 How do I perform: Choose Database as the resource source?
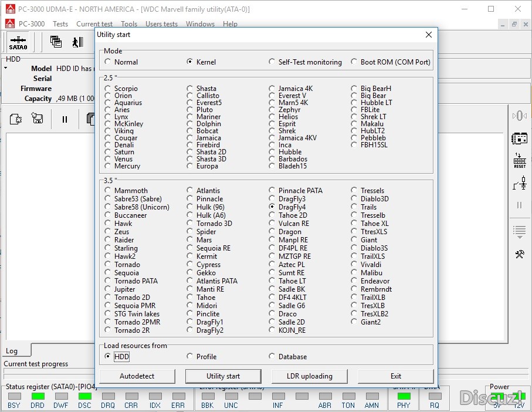(x=272, y=356)
